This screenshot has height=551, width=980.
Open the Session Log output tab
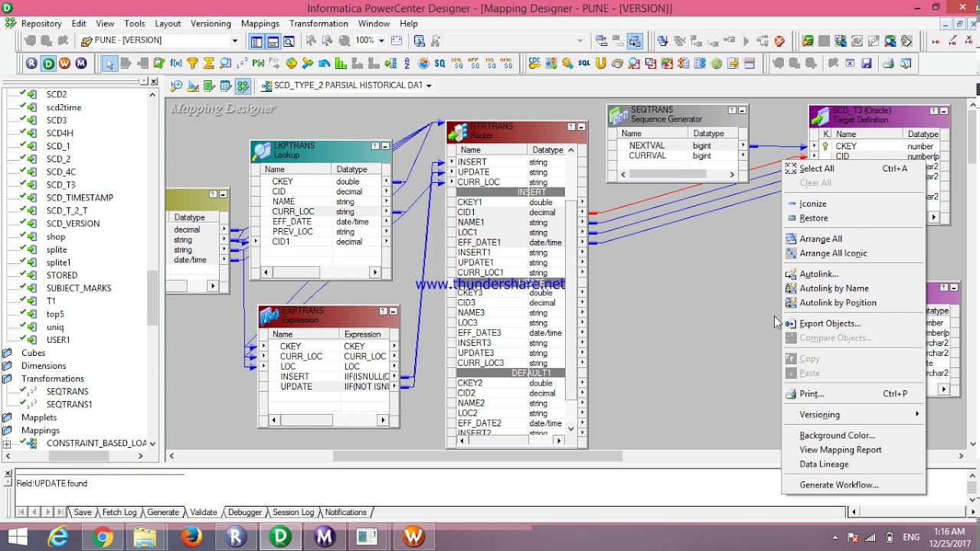point(292,512)
